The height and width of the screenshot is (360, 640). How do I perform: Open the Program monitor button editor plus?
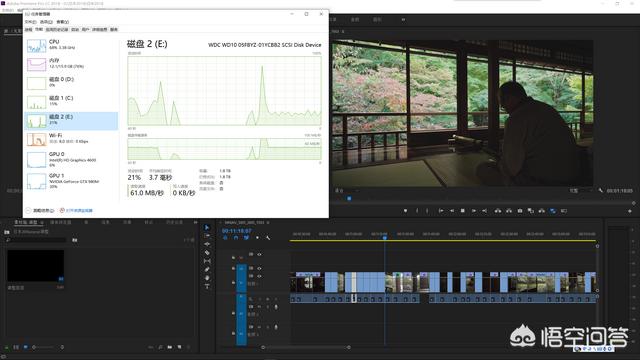[x=630, y=211]
